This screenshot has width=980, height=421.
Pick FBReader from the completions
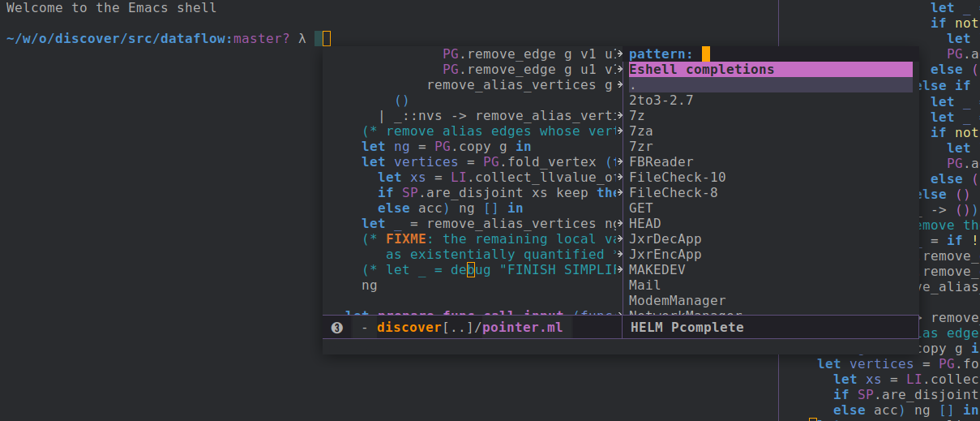661,162
